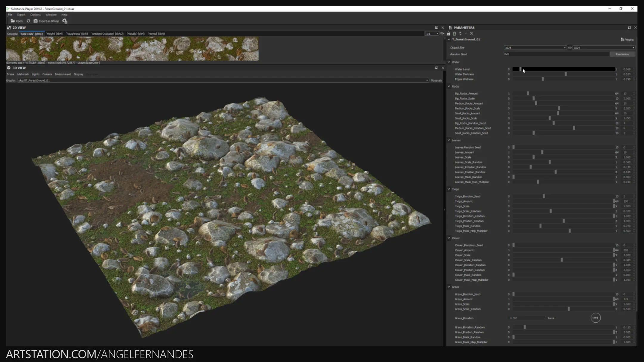Toggle the output size width-height link

pos(570,48)
